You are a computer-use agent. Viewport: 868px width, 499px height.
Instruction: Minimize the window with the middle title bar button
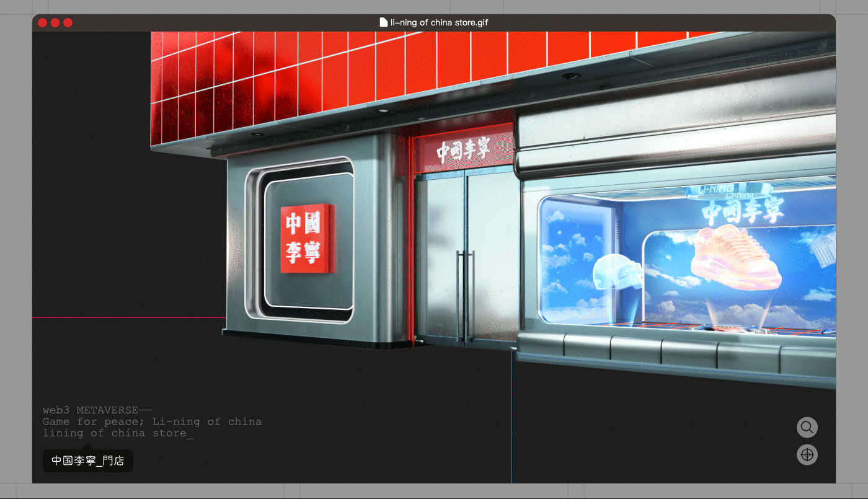coord(55,23)
